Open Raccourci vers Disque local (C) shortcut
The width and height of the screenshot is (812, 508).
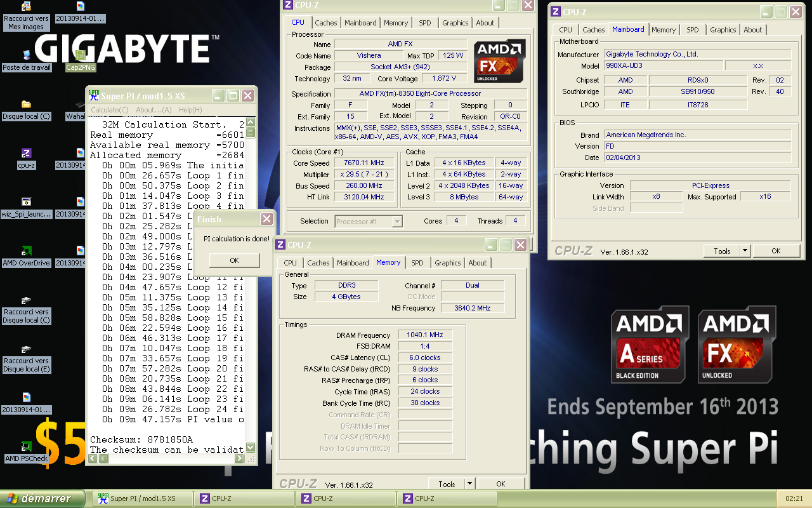[x=26, y=311]
